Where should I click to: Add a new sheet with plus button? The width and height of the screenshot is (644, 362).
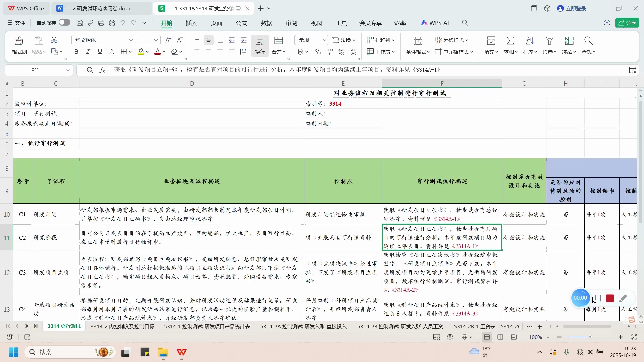coord(540,326)
